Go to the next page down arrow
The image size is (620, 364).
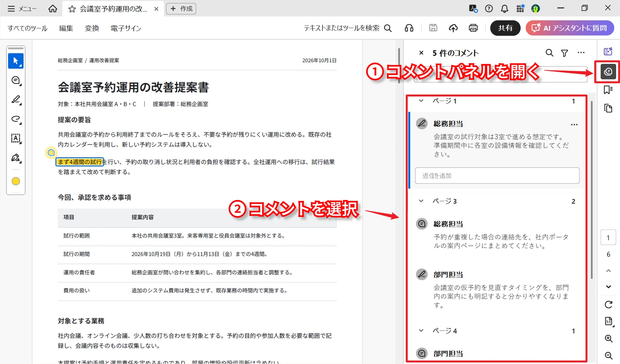pos(608,287)
